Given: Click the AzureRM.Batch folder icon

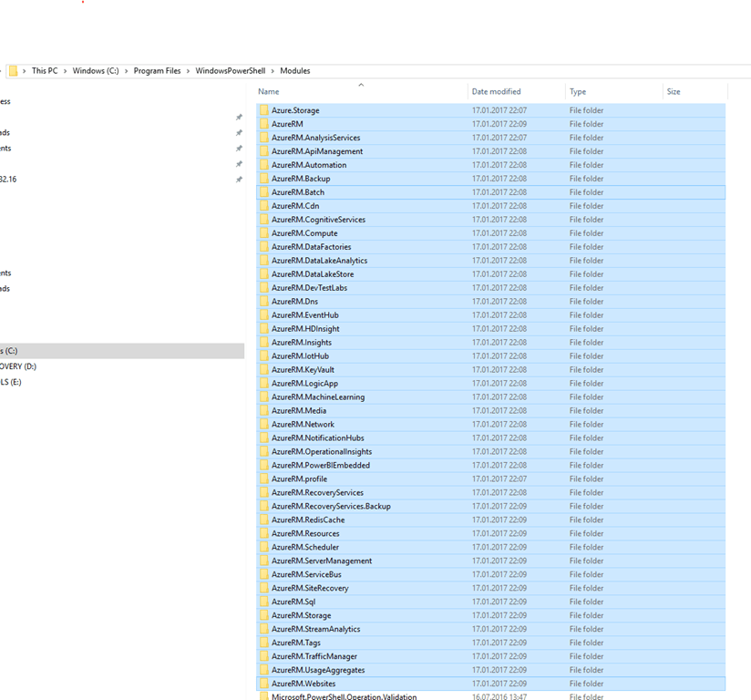Looking at the screenshot, I should pyautogui.click(x=264, y=192).
